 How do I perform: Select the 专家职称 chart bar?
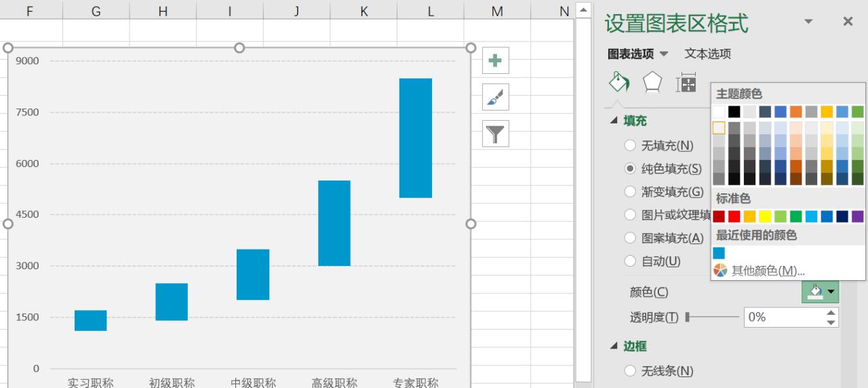click(x=416, y=138)
